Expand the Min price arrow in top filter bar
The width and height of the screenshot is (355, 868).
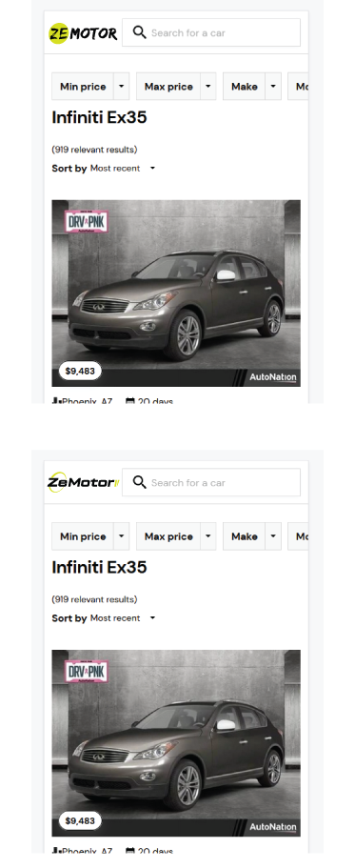121,87
